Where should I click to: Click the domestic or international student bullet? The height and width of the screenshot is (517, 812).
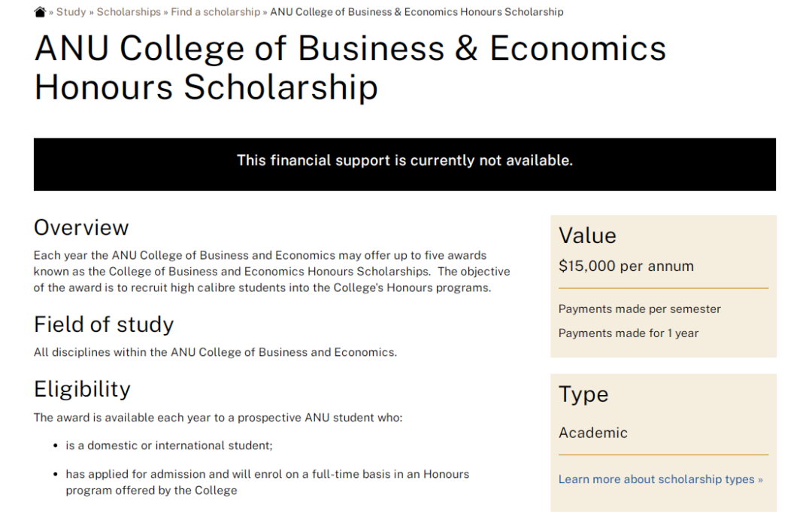coord(168,446)
